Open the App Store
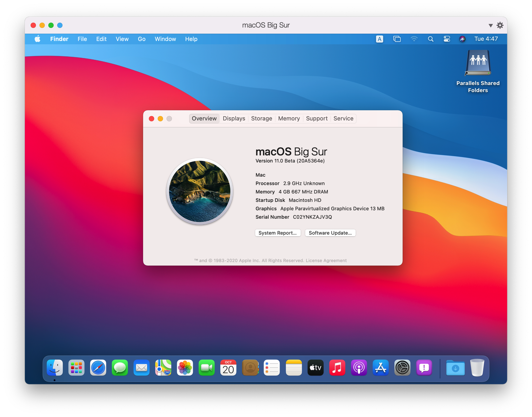Viewport: 532px width, 417px height. 380,367
